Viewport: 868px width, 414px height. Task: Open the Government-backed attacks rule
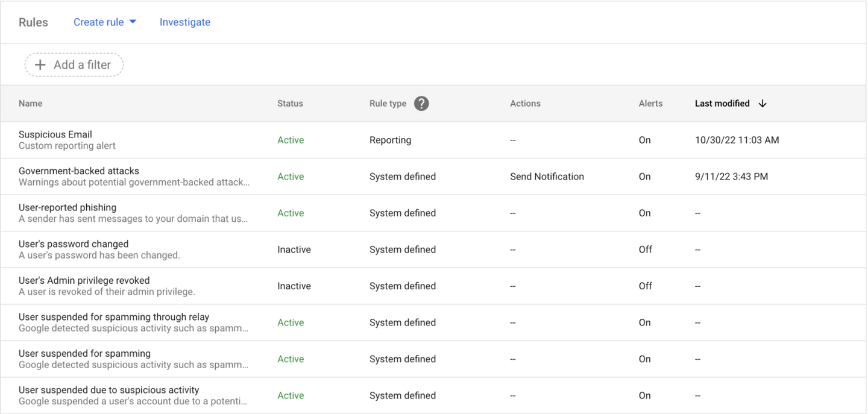pyautogui.click(x=79, y=171)
